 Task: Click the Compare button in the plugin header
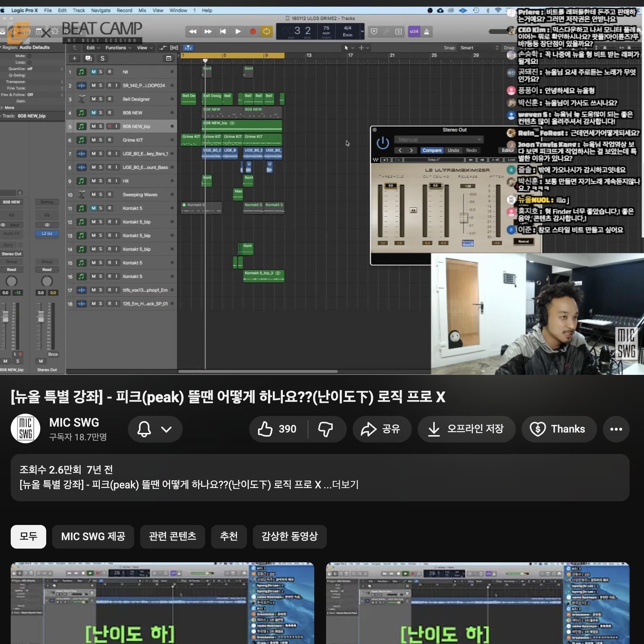click(432, 150)
